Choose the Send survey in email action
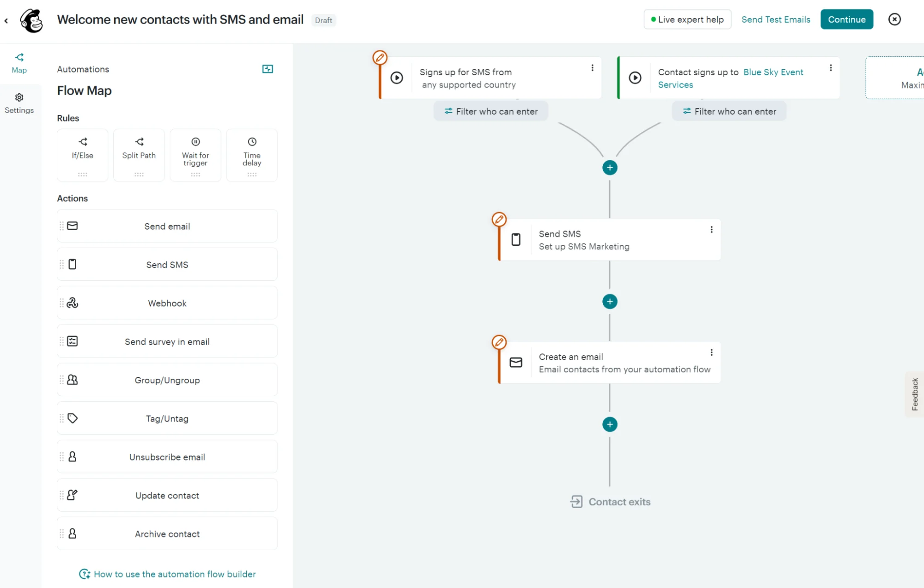The height and width of the screenshot is (588, 924). [167, 341]
